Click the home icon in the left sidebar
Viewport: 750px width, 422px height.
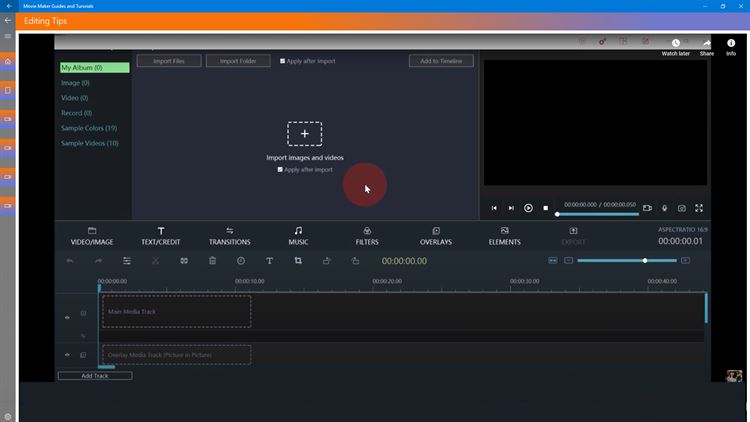pos(8,61)
